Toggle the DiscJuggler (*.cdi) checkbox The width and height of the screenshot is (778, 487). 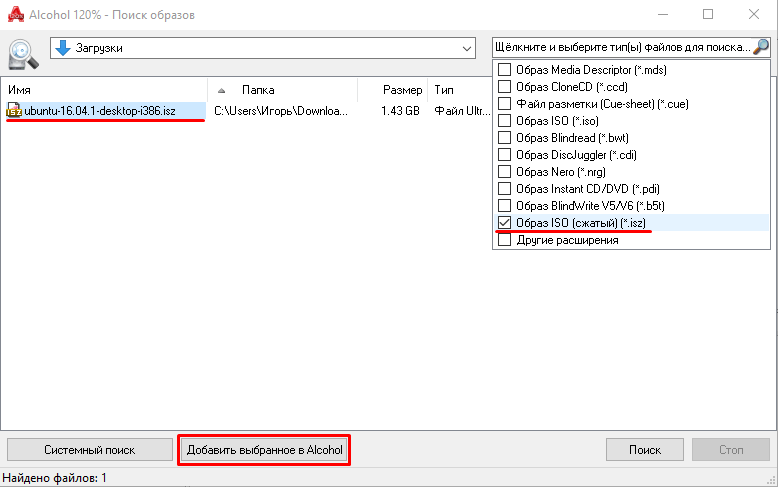point(504,155)
